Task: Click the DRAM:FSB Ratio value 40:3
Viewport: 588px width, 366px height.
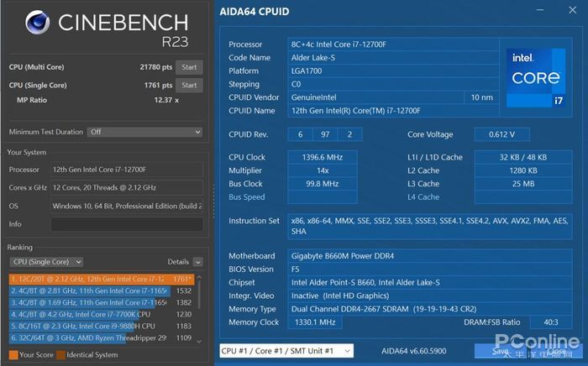Action: point(551,322)
